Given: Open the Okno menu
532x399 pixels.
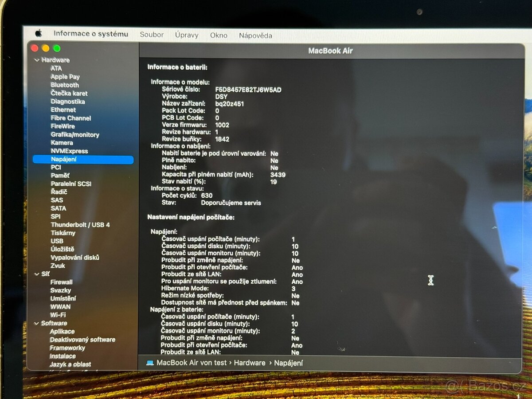Looking at the screenshot, I should 219,35.
